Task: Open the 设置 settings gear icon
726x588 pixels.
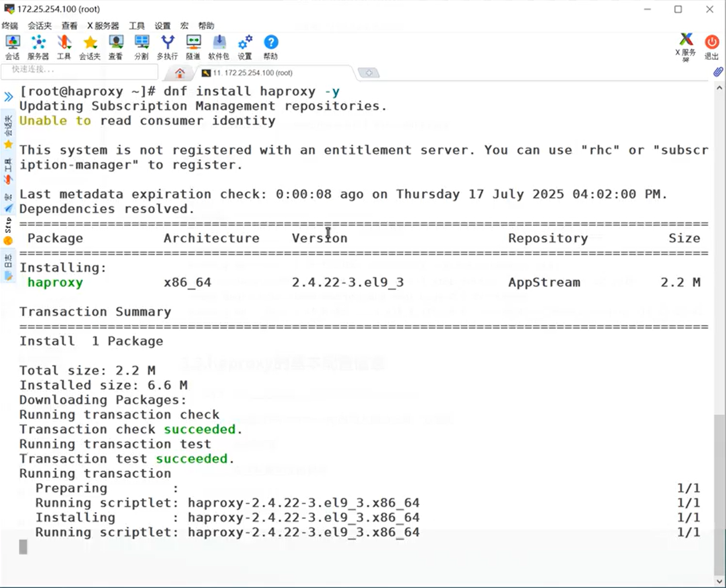Action: click(x=245, y=47)
